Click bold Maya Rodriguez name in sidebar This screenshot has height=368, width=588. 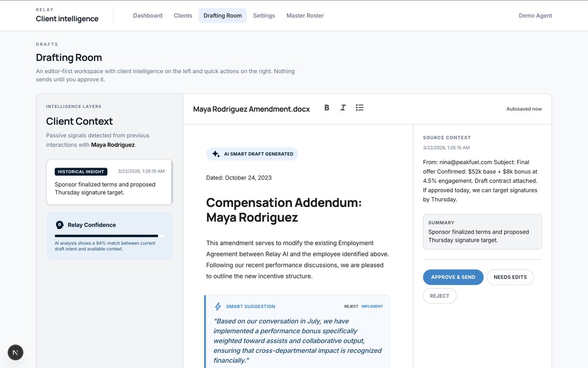[x=113, y=145]
